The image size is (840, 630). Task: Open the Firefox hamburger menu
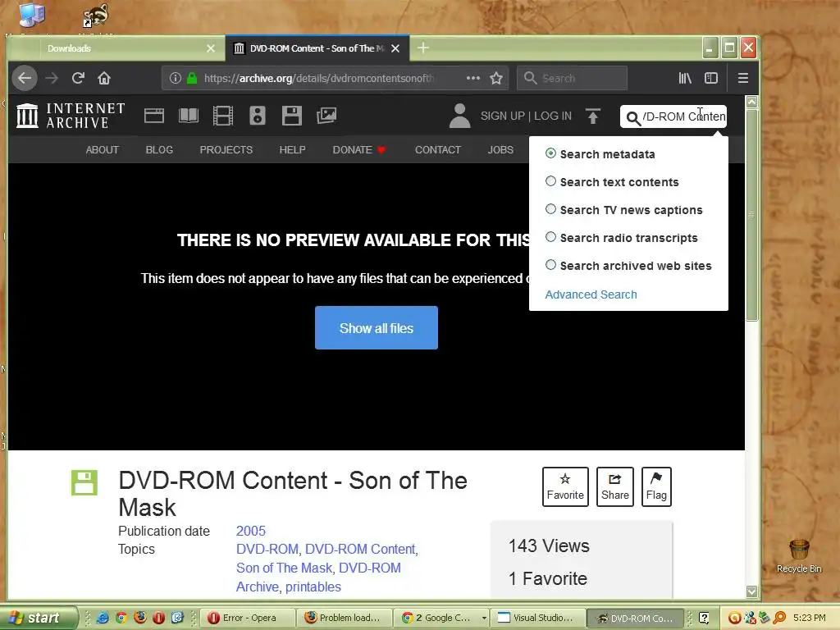pos(743,78)
